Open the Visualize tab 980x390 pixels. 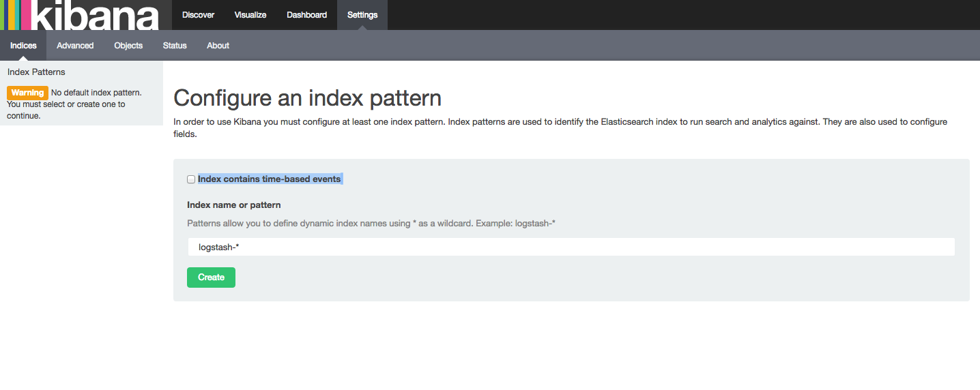pos(250,15)
